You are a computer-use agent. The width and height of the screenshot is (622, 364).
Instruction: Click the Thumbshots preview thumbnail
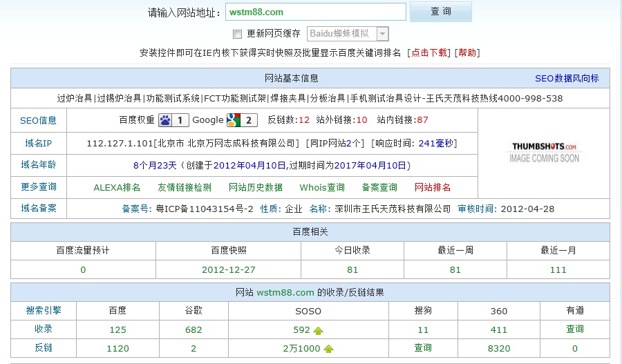[544, 153]
